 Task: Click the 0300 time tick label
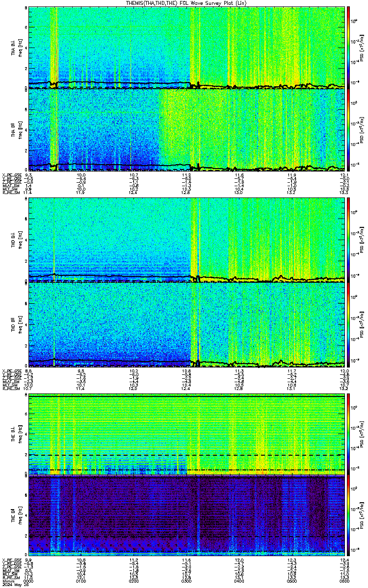tap(186, 581)
